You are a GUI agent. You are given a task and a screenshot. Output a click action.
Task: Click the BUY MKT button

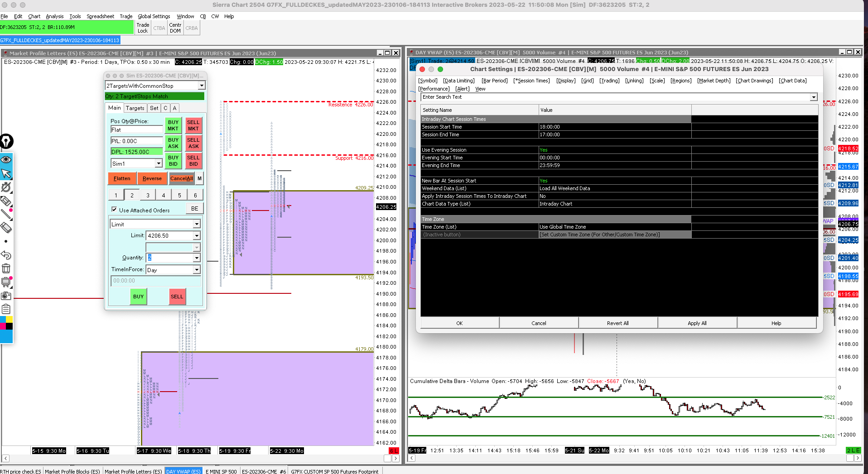(173, 125)
